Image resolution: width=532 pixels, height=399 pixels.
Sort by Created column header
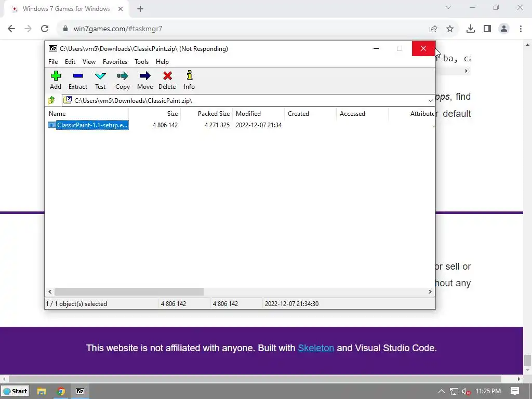point(311,114)
